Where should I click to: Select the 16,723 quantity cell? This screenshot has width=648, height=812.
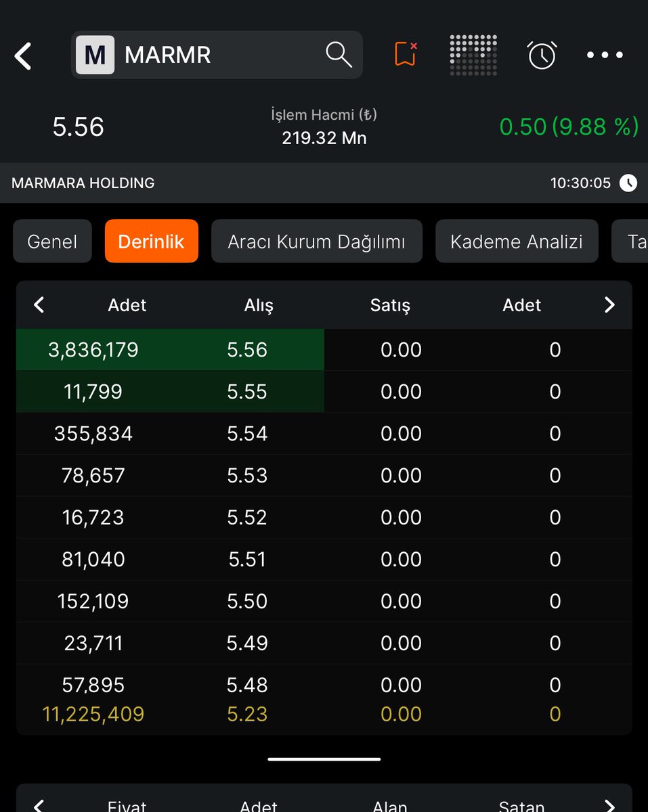[x=93, y=518]
